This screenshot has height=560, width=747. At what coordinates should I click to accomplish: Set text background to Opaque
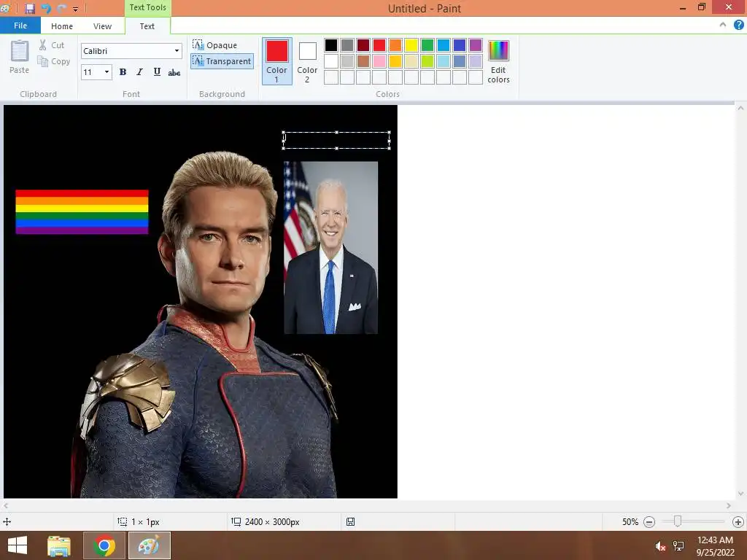click(215, 44)
